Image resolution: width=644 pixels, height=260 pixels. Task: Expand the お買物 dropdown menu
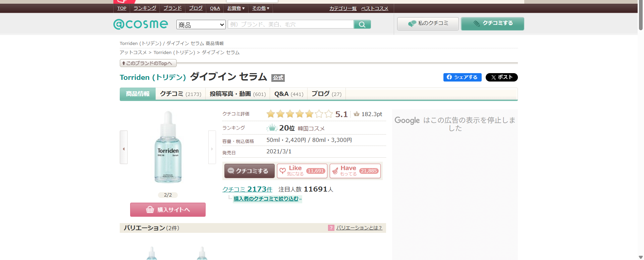pos(236,8)
